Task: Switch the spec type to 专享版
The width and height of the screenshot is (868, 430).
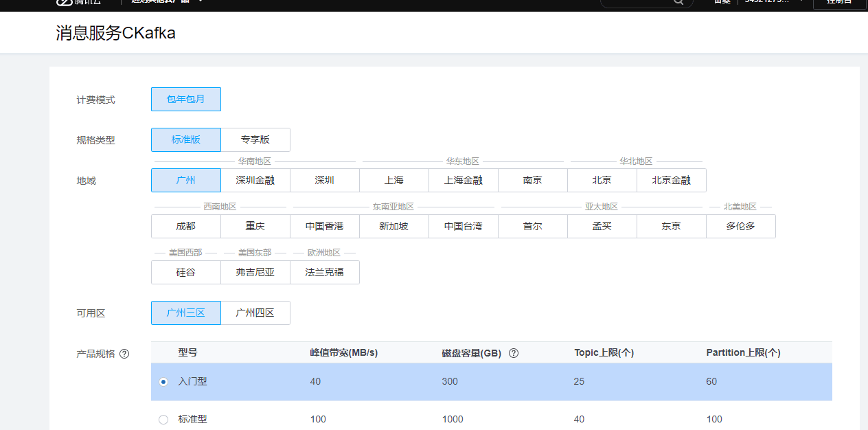Action: pyautogui.click(x=255, y=139)
